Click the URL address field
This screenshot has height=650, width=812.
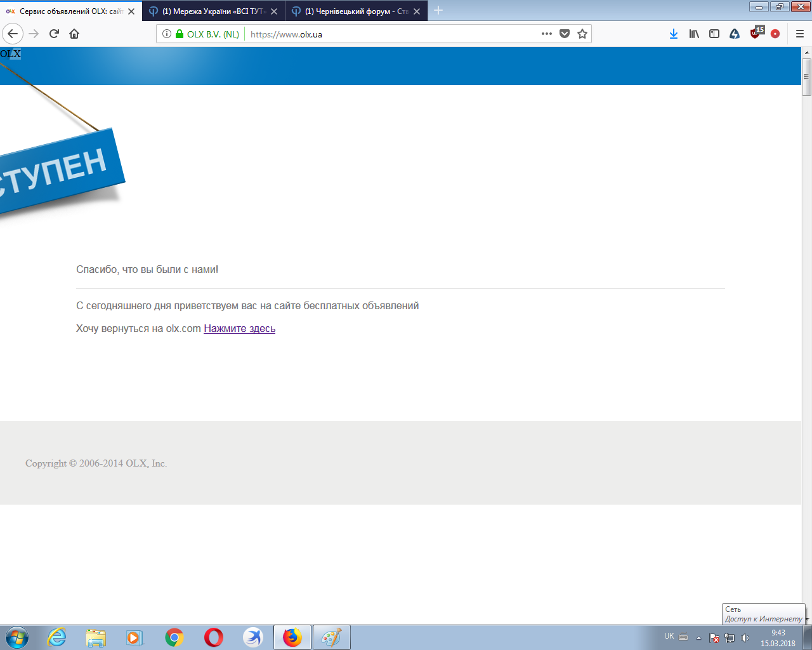pyautogui.click(x=393, y=34)
